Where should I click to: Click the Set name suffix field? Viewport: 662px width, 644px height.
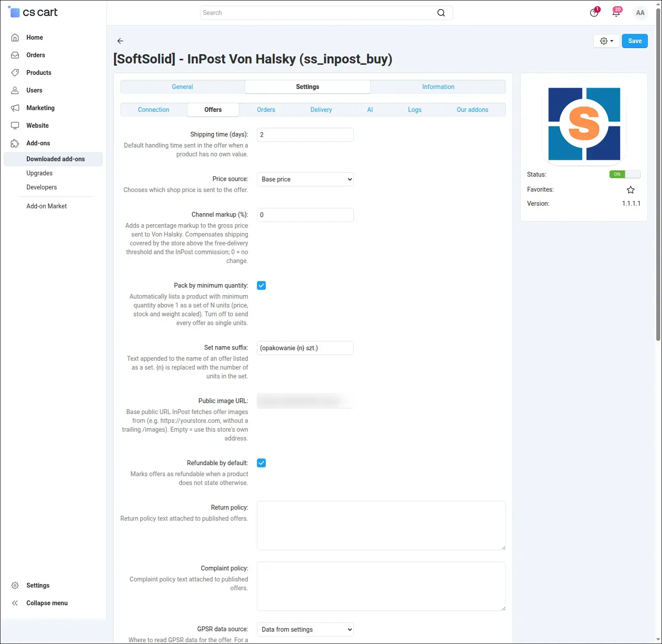(305, 348)
